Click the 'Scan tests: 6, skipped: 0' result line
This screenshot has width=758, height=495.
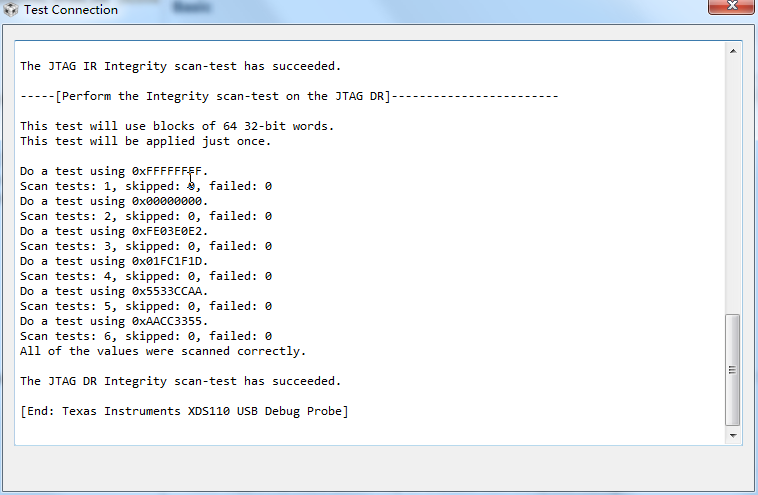[146, 336]
